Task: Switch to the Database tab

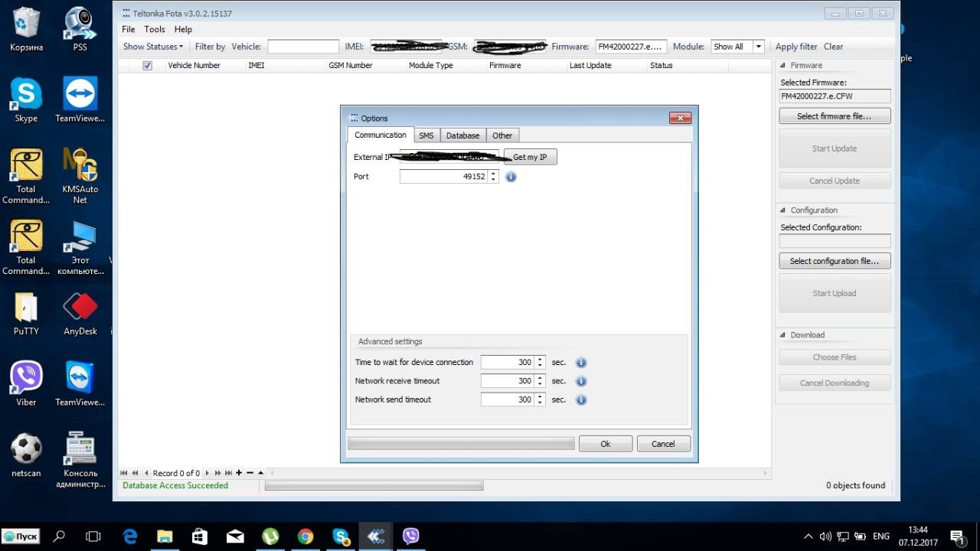Action: 462,135
